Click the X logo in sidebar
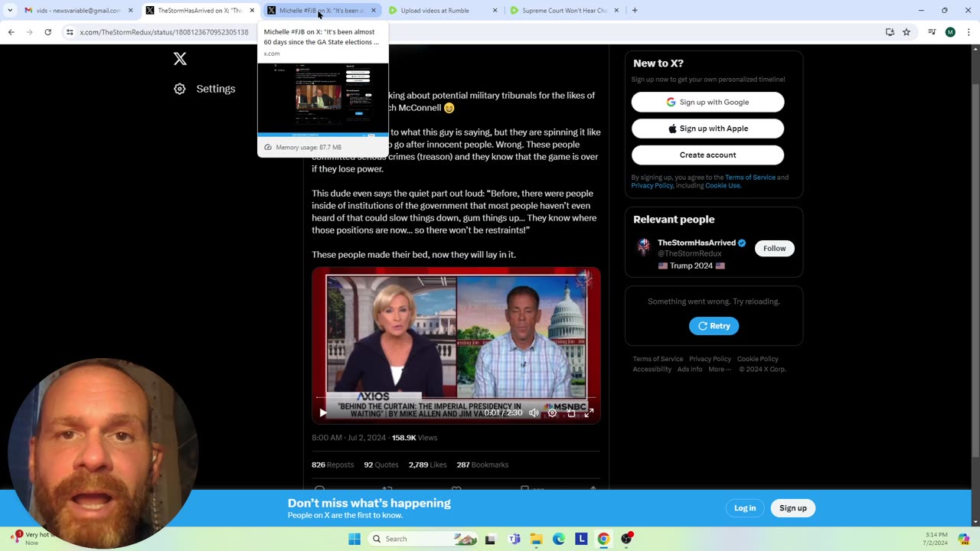This screenshot has width=980, height=551. (180, 59)
